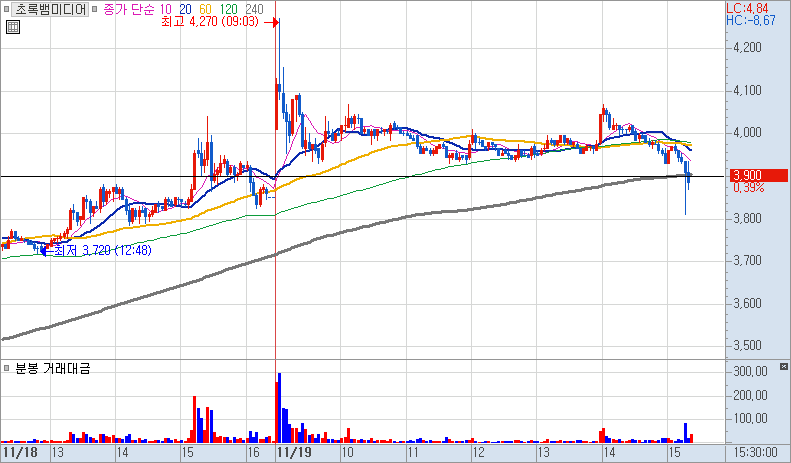Click the 16 hour label on time axis
The height and width of the screenshot is (463, 791).
coord(254,452)
